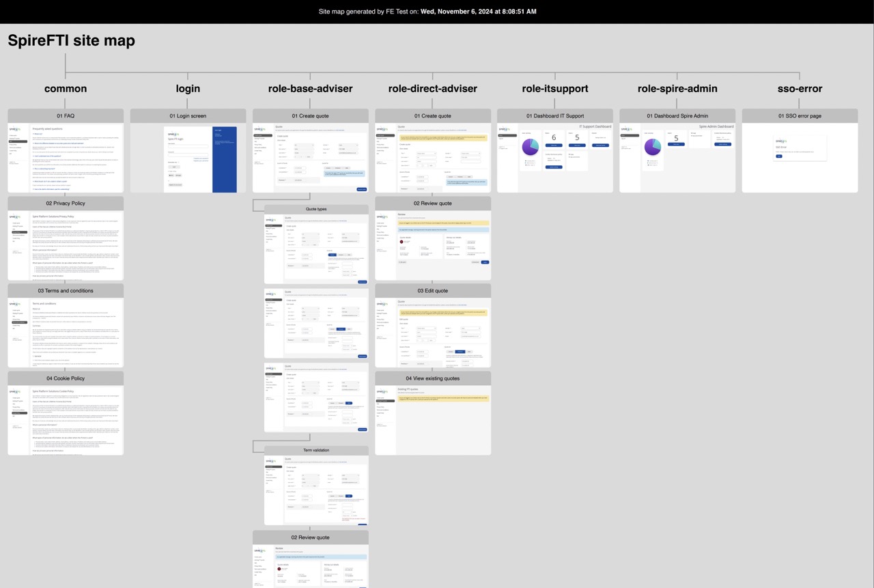The width and height of the screenshot is (874, 588).
Task: Click the pie chart in IT Support dashboard thumbnail
Action: point(530,147)
